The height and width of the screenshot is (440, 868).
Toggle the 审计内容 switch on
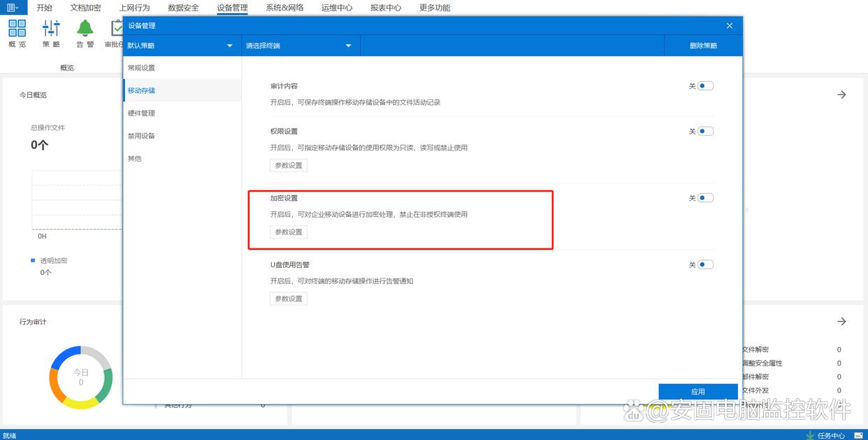tap(705, 86)
